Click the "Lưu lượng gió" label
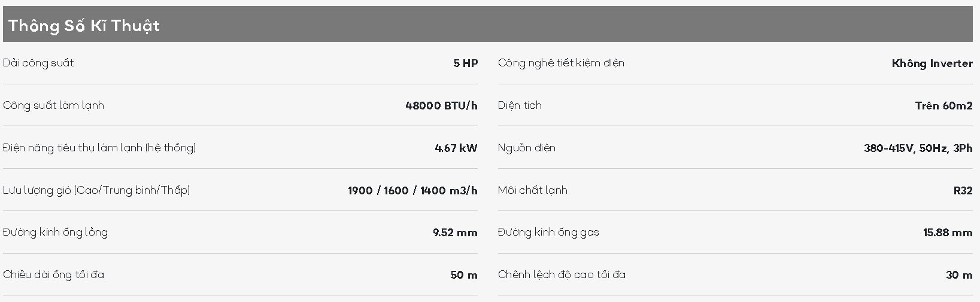The height and width of the screenshot is (302, 980). 96,191
